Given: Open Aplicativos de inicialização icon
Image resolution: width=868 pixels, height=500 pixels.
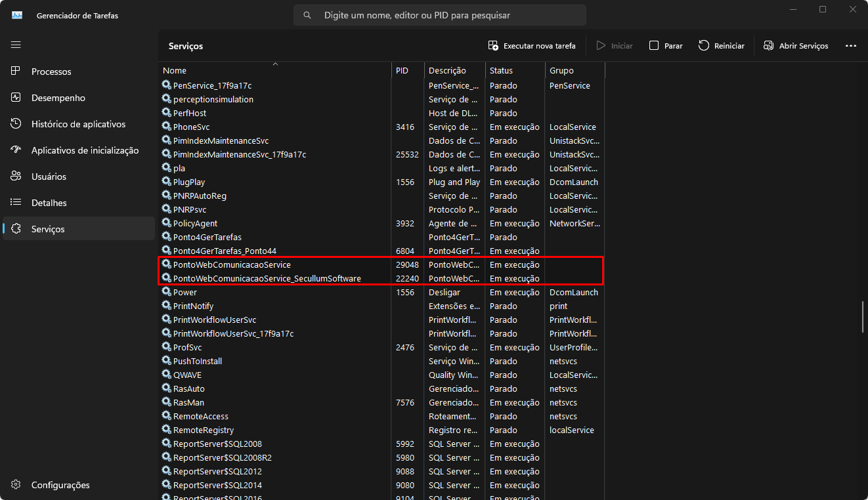Looking at the screenshot, I should pyautogui.click(x=16, y=150).
